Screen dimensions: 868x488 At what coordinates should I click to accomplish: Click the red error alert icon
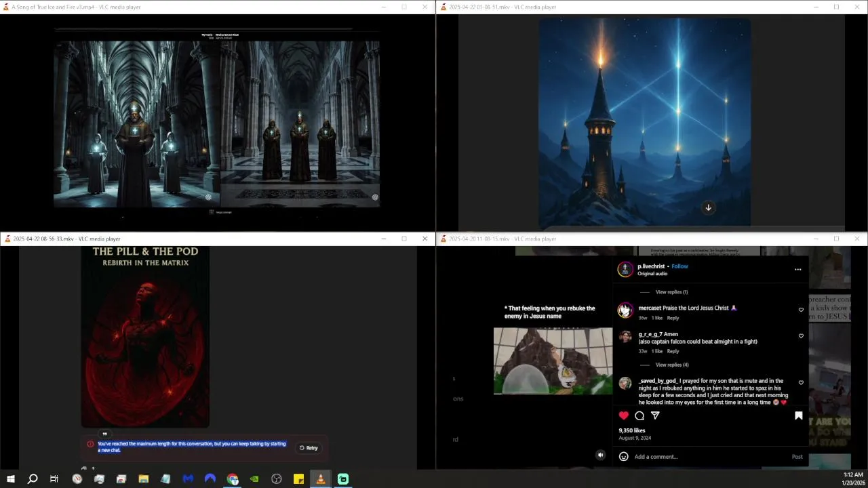click(90, 445)
